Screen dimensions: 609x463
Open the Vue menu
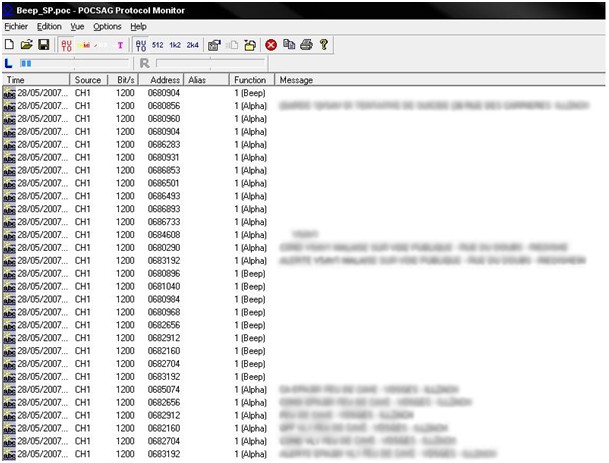point(77,26)
